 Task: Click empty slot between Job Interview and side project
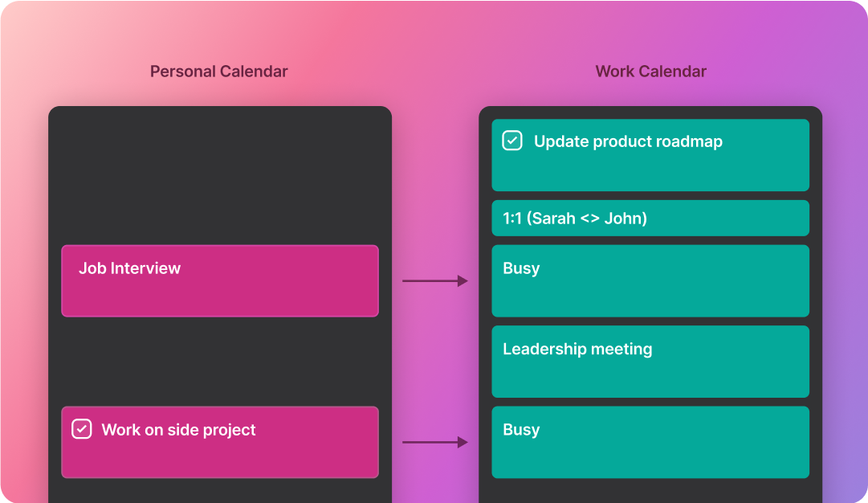click(x=220, y=362)
